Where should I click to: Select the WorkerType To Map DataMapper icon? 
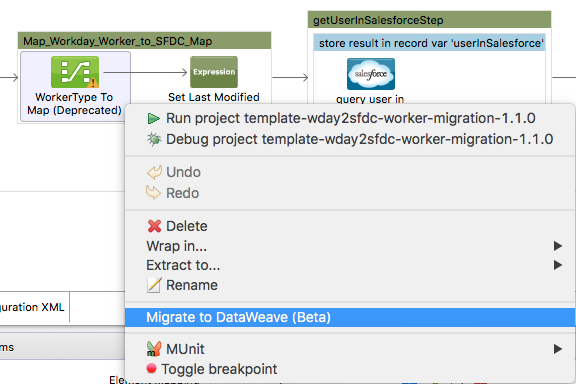click(75, 72)
